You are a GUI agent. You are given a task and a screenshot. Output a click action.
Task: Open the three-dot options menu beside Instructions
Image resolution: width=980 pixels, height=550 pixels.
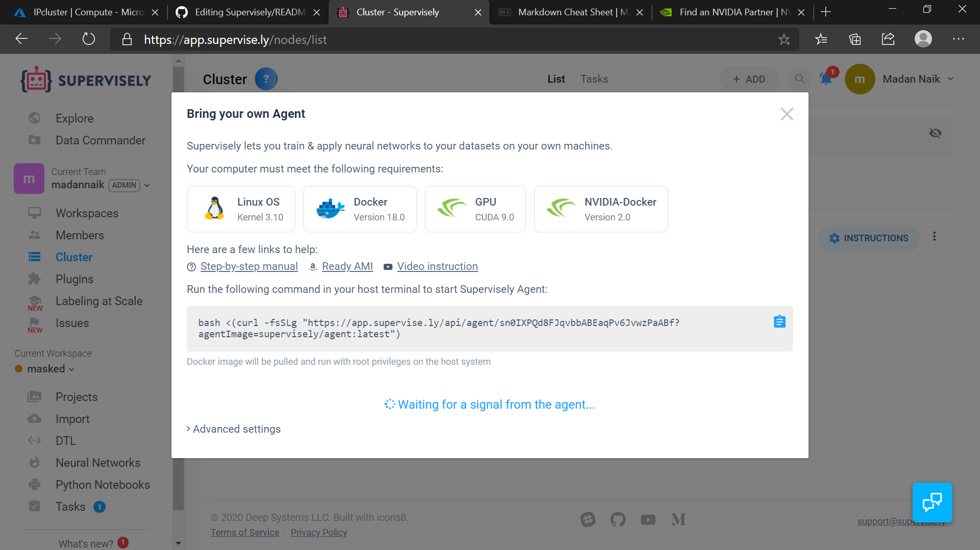click(x=934, y=237)
